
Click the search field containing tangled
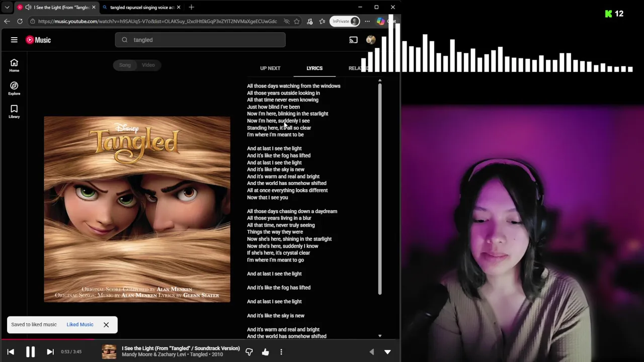200,40
